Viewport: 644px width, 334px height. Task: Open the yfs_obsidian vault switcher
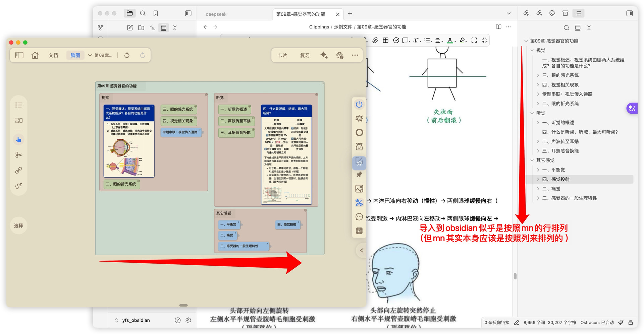[132, 320]
